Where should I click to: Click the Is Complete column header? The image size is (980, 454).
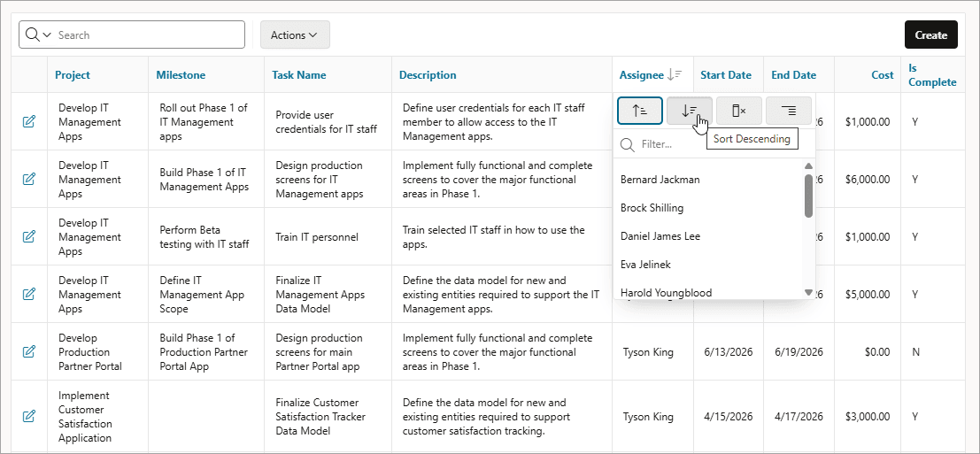tap(932, 75)
